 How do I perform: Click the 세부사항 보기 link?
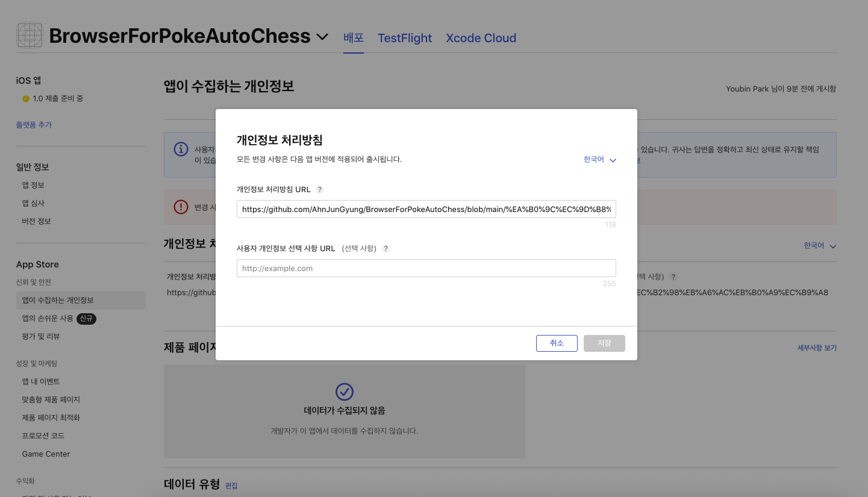tap(817, 348)
